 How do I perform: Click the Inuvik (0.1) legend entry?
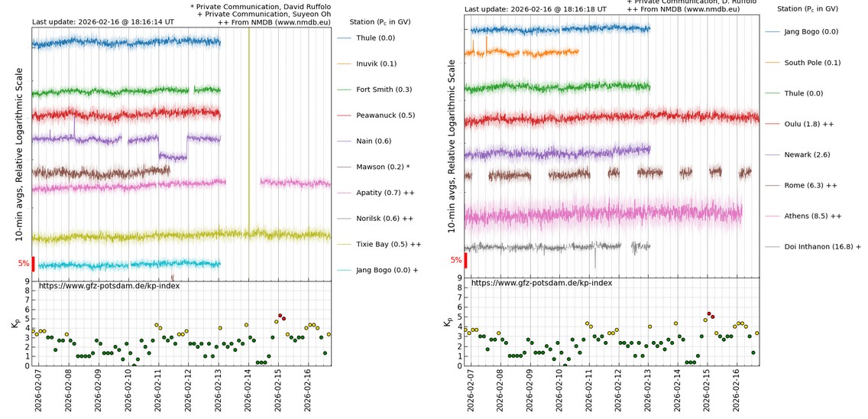(x=376, y=64)
